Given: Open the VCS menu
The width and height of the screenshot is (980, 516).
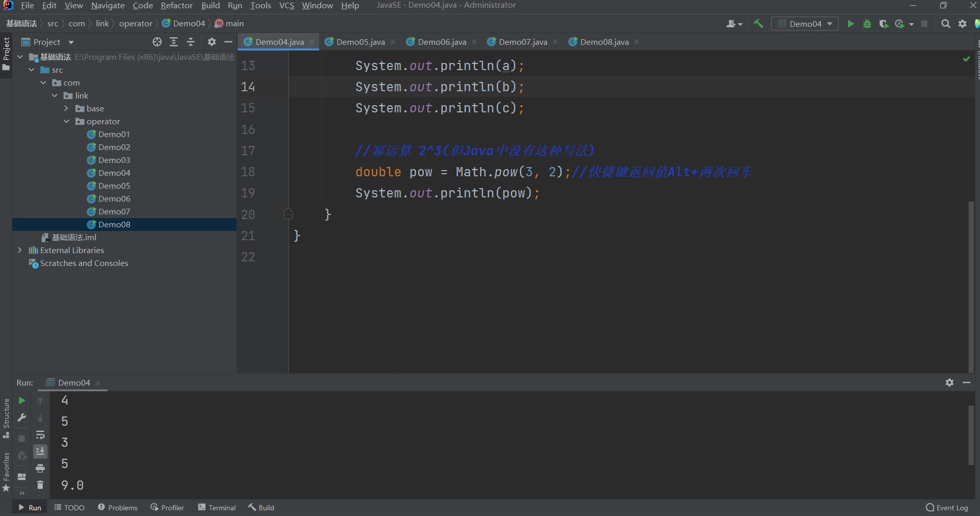Looking at the screenshot, I should tap(287, 5).
